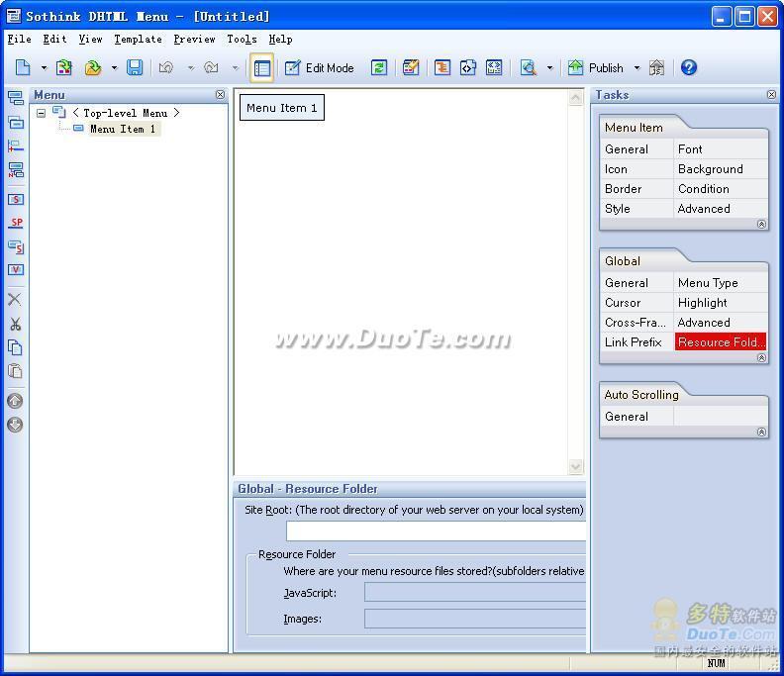Open the Preview menu
The width and height of the screenshot is (784, 676).
point(194,39)
